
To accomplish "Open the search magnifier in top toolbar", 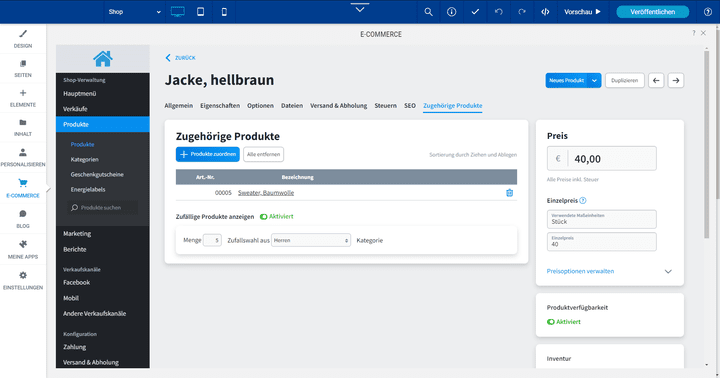I will coord(428,12).
